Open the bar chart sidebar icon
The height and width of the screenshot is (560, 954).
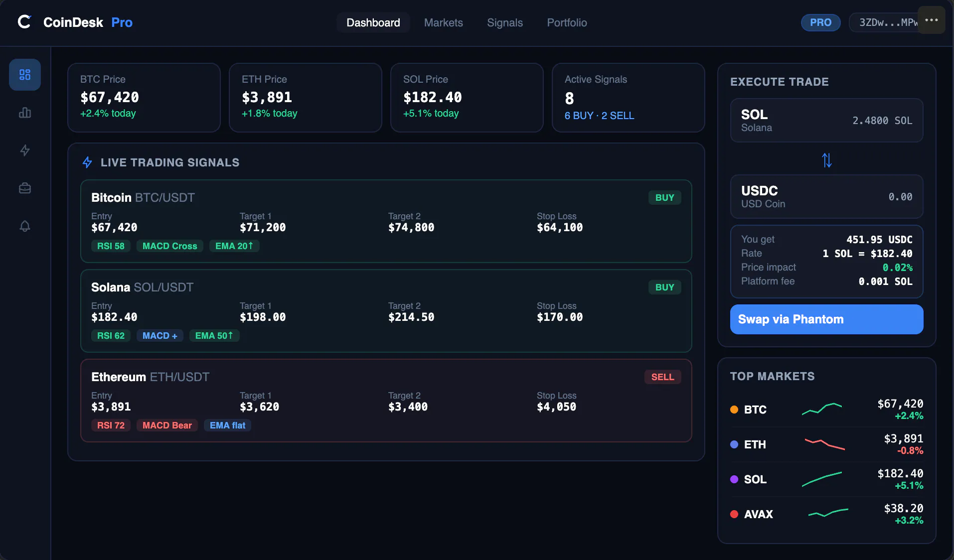tap(25, 113)
